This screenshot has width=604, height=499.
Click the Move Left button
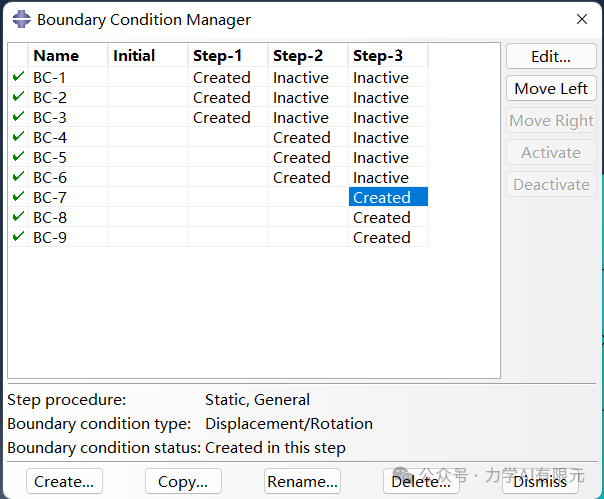pos(551,89)
